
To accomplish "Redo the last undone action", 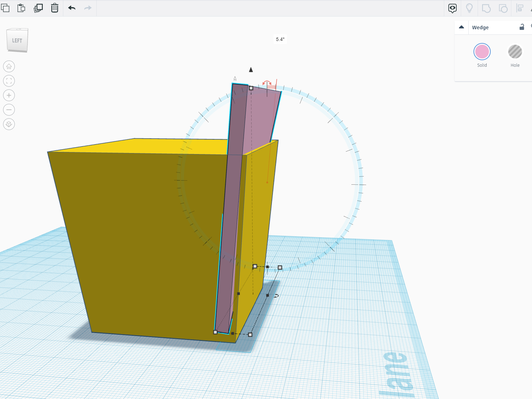I will (88, 8).
